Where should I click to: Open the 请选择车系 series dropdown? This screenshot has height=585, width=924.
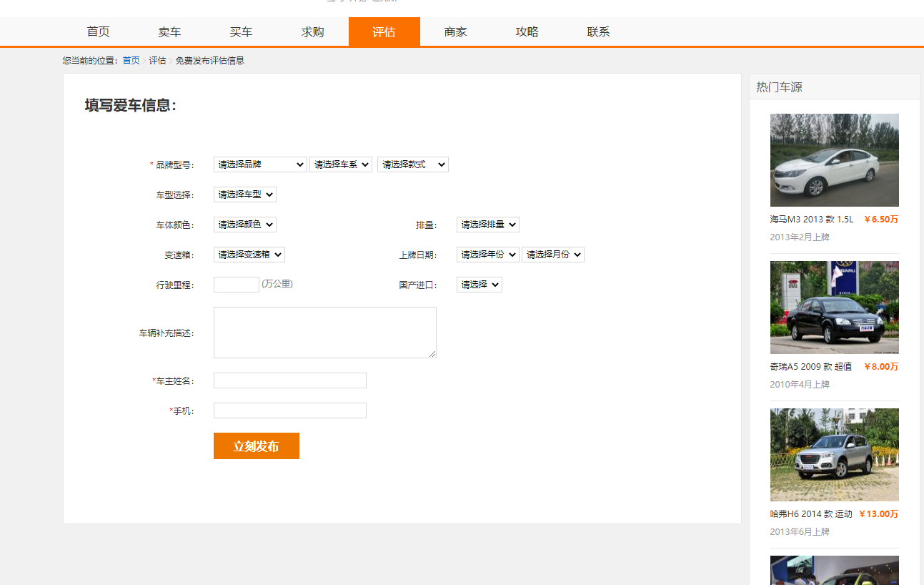tap(341, 164)
